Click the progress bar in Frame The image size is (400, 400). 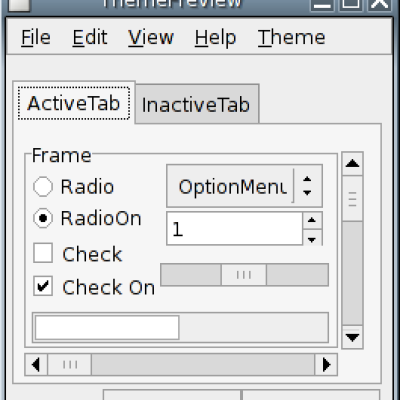click(x=180, y=327)
